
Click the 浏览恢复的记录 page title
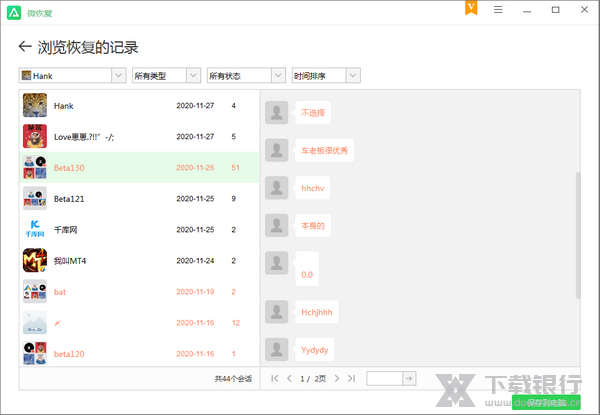click(88, 47)
